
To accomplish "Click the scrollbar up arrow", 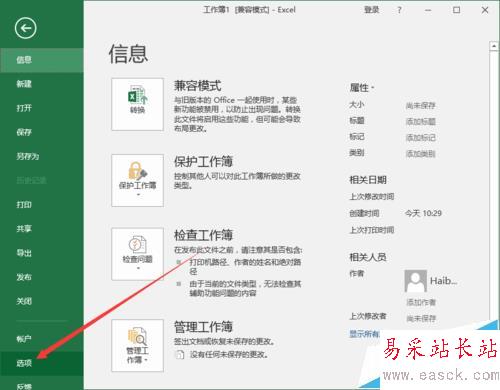I will pyautogui.click(x=494, y=46).
